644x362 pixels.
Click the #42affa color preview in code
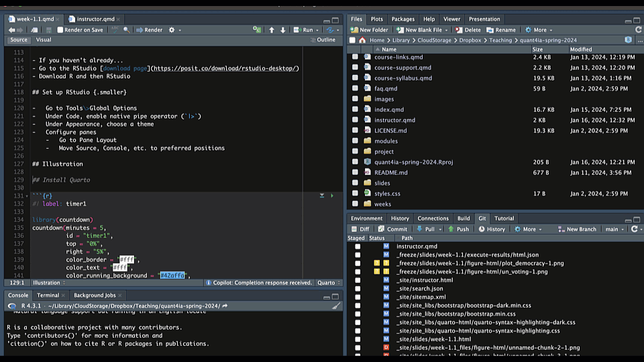coord(172,276)
